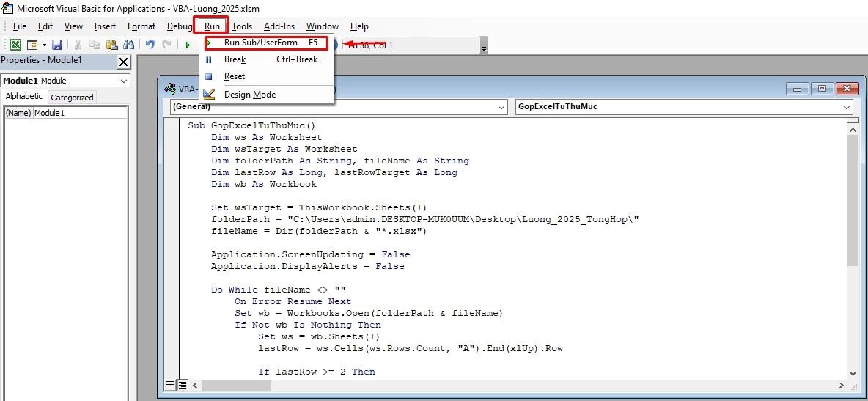Switch to the Categorized properties tab
Image resolution: width=868 pixels, height=401 pixels.
(72, 97)
